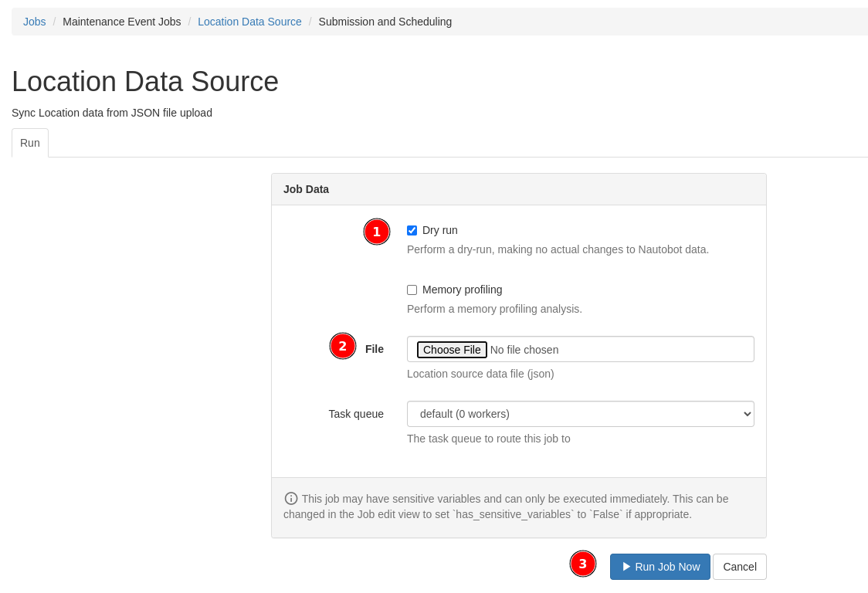868x593 pixels.
Task: Click the red numbered marker 2
Action: (343, 345)
